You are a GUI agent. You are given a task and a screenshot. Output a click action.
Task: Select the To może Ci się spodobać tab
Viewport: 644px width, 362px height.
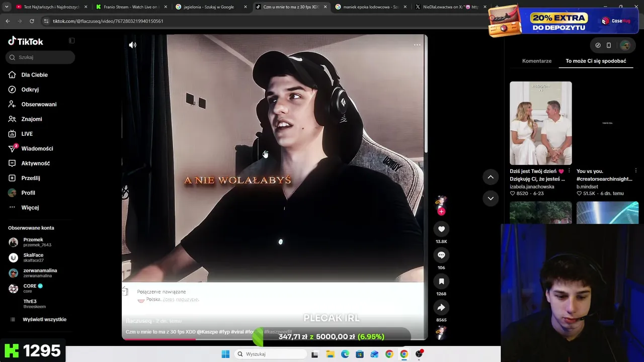pos(596,61)
